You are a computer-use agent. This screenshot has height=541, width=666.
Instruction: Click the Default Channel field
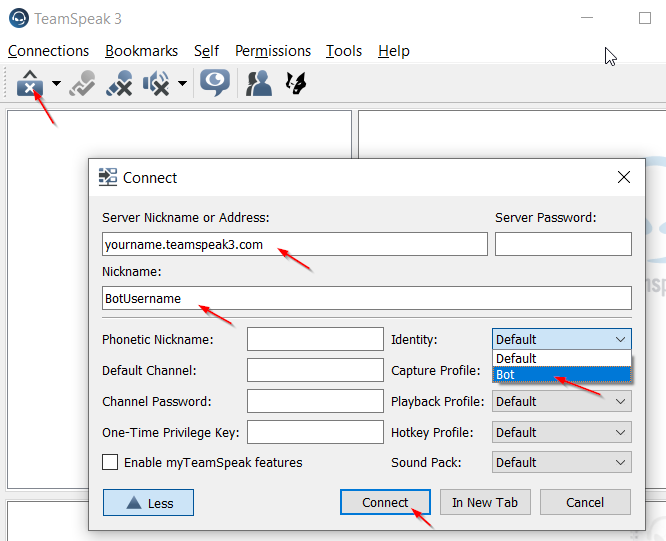pos(315,370)
